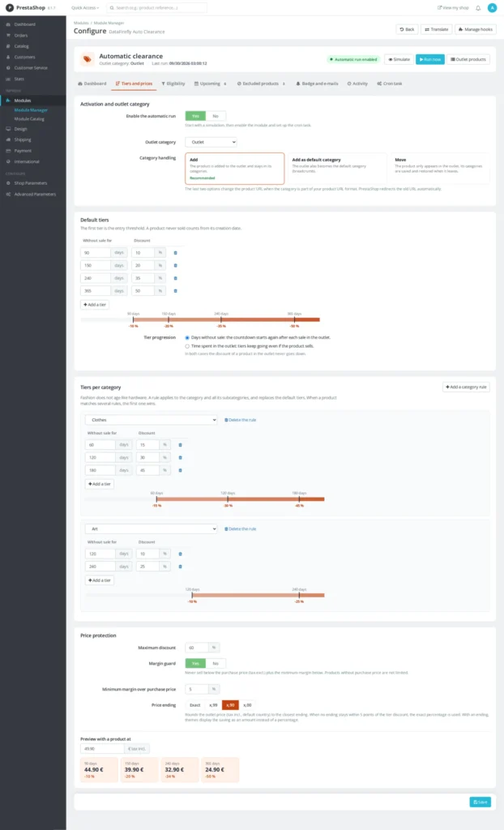Choose the Exact price ending
This screenshot has height=830, width=504.
click(195, 705)
